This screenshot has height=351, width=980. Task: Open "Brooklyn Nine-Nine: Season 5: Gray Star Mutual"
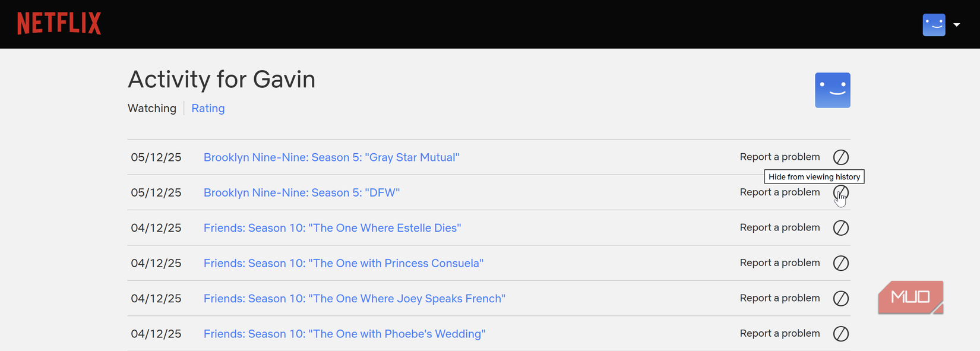pyautogui.click(x=331, y=157)
